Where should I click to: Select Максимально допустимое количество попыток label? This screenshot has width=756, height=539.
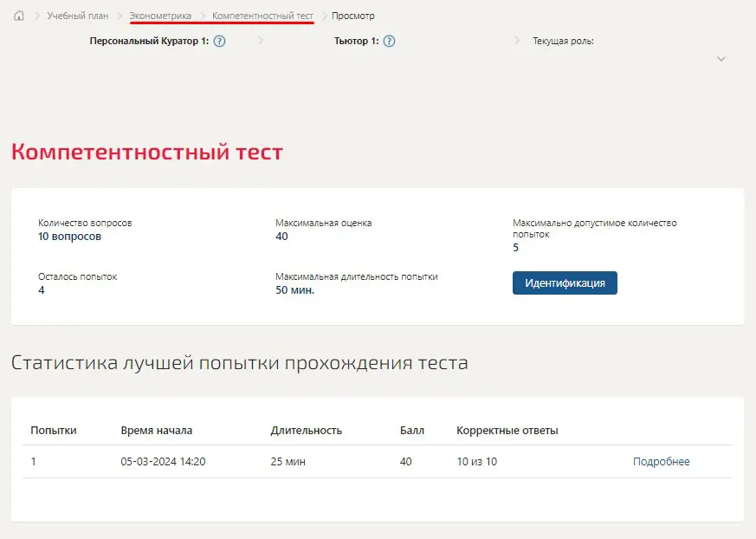click(594, 228)
